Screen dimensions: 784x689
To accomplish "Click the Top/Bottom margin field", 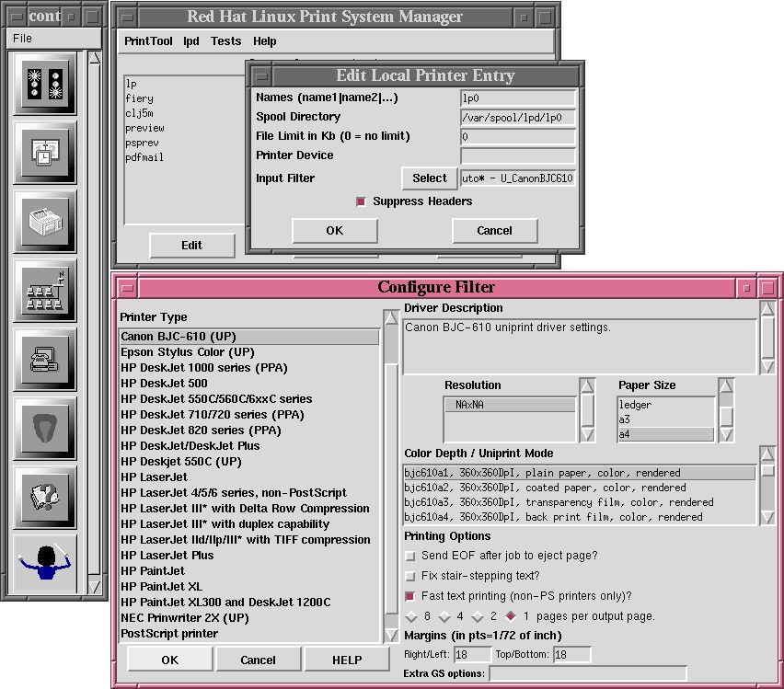I will point(572,654).
